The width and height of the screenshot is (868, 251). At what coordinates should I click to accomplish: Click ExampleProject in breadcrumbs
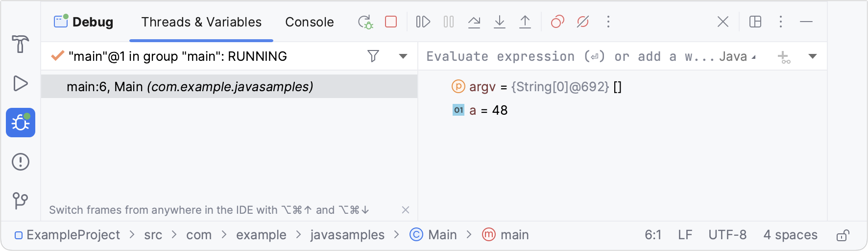tap(67, 235)
